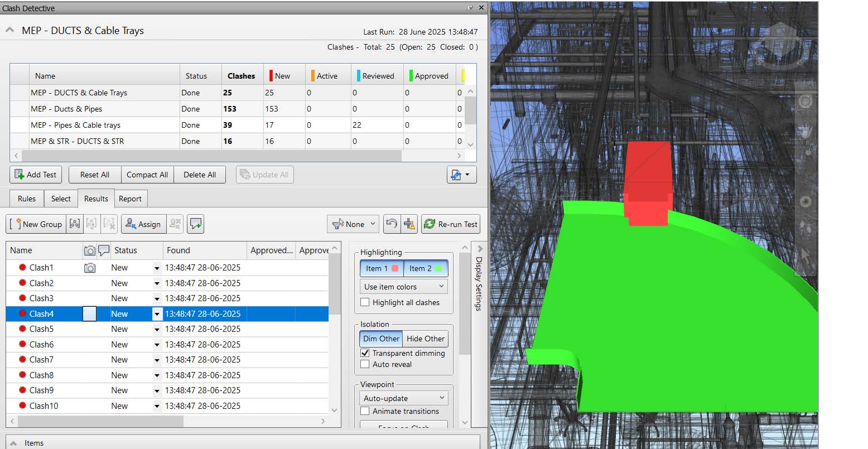
Task: Click Re-run Test button
Action: 451,224
